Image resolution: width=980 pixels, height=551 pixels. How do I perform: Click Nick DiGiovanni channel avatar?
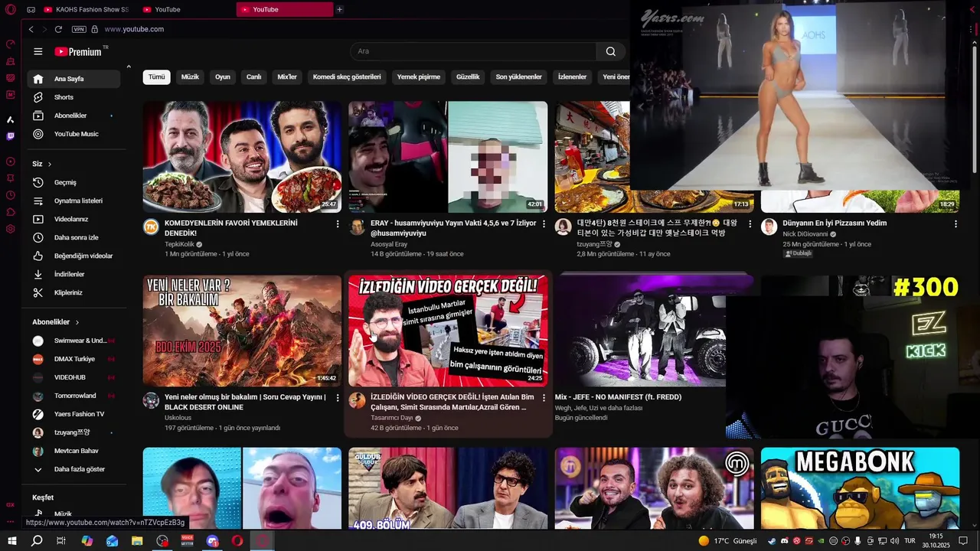[769, 227]
